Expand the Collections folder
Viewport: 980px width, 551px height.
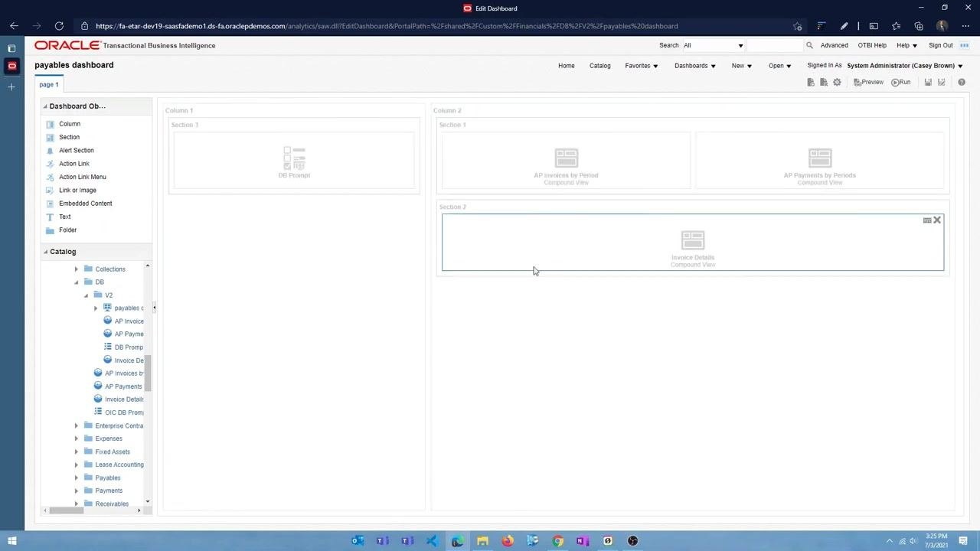(x=77, y=269)
